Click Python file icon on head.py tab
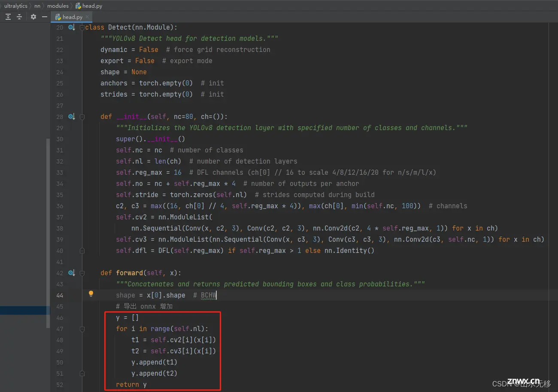Screen dimensions: 558x392 pos(58,17)
